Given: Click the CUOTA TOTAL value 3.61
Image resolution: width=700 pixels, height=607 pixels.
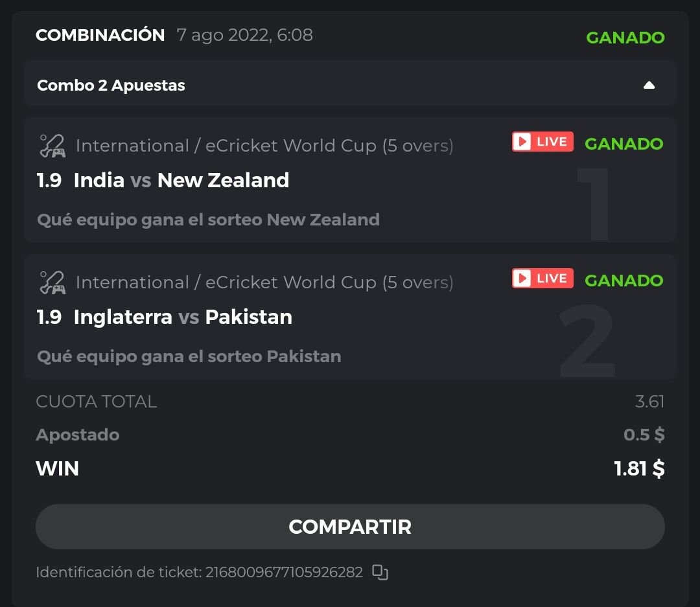Looking at the screenshot, I should coord(649,402).
